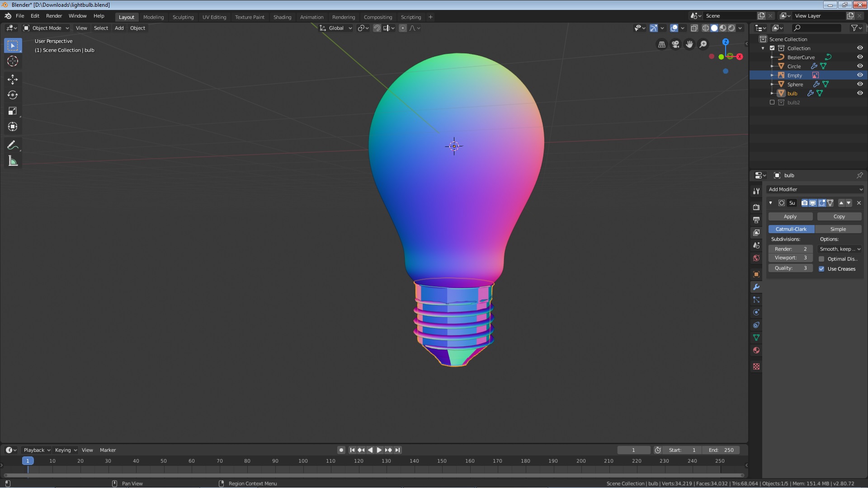Click the pan view hand icon
Screen dimensions: 868x488
point(689,44)
